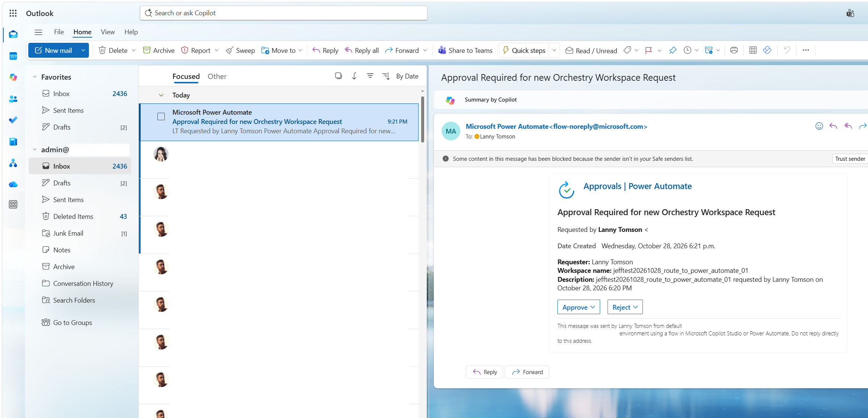
Task: Open the Deleted Items folder
Action: coord(80,216)
